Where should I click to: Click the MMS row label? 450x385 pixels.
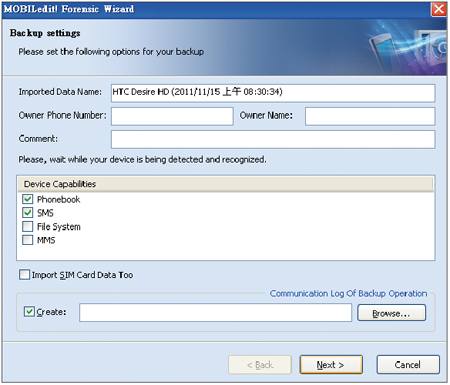tap(46, 240)
